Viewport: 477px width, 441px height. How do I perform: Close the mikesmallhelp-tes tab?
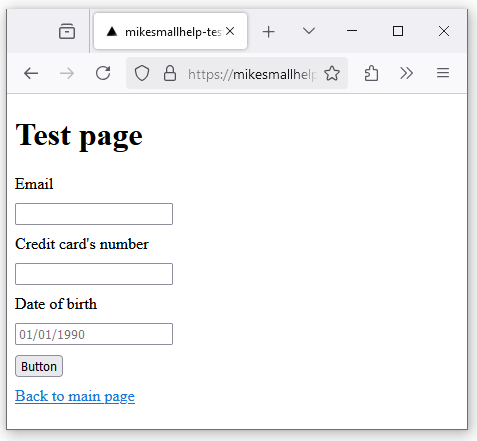tap(230, 31)
